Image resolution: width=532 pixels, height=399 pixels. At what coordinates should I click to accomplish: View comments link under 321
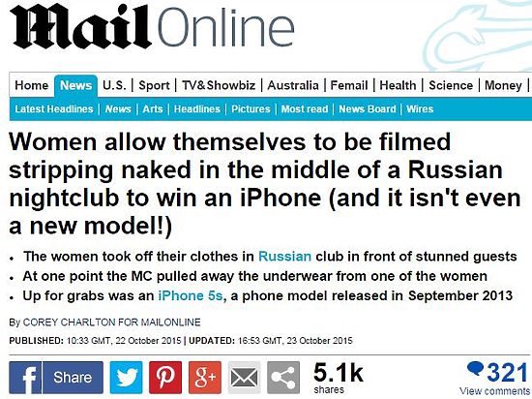point(494,391)
